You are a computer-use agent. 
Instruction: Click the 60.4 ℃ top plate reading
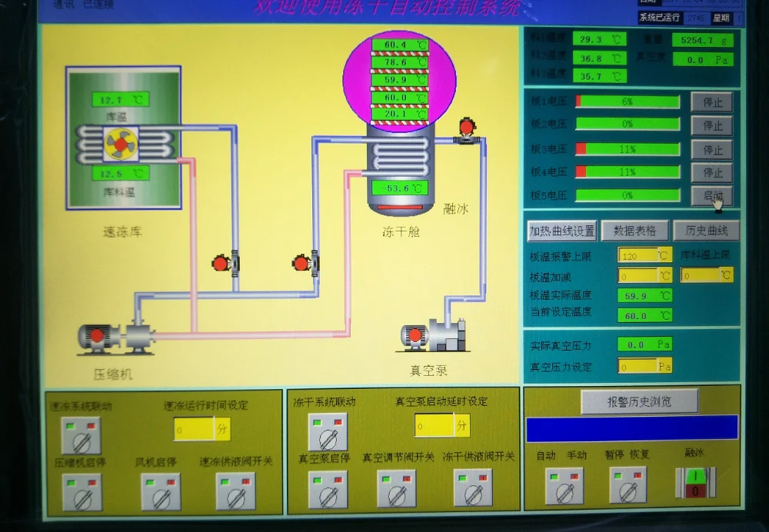tap(400, 45)
